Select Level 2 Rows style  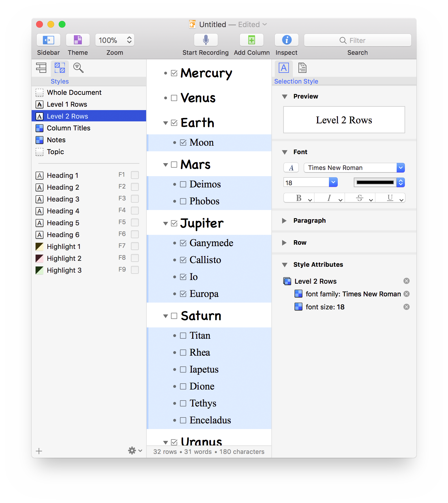click(89, 116)
